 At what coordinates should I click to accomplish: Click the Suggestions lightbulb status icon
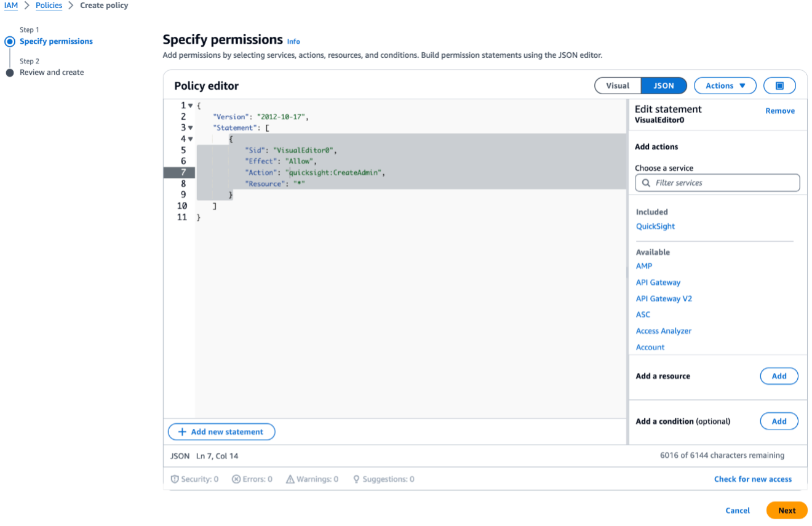tap(356, 479)
